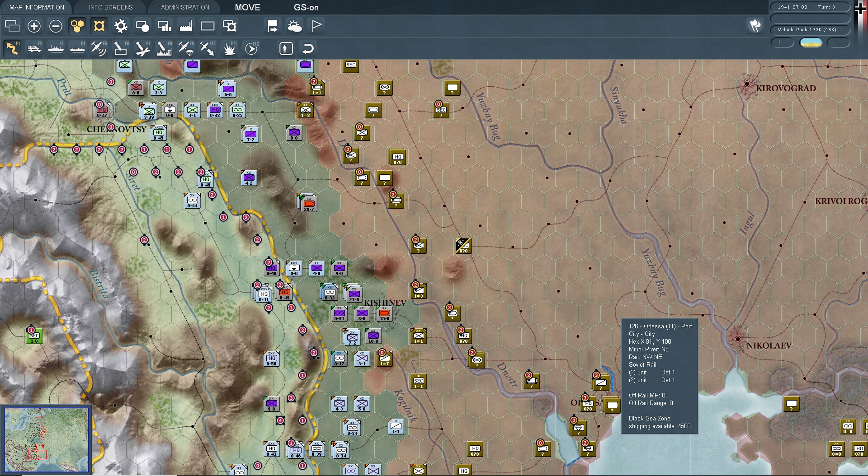868x476 pixels.
Task: Click the minimap overview thumbnail
Action: [x=47, y=440]
